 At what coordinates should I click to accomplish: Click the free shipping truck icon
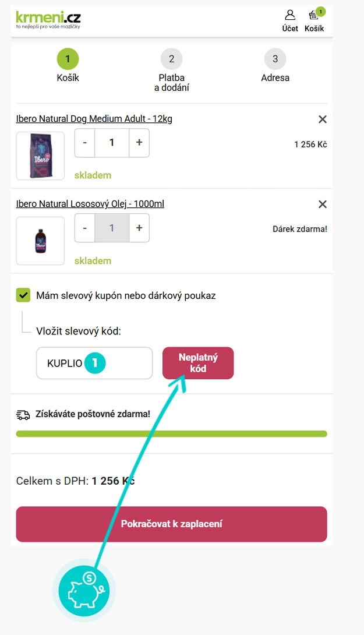23,415
